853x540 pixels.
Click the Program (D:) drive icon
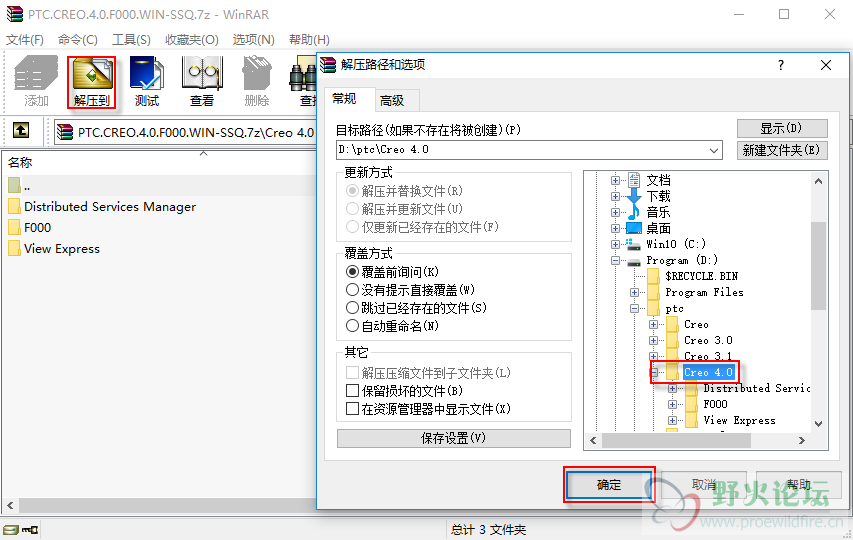[634, 261]
